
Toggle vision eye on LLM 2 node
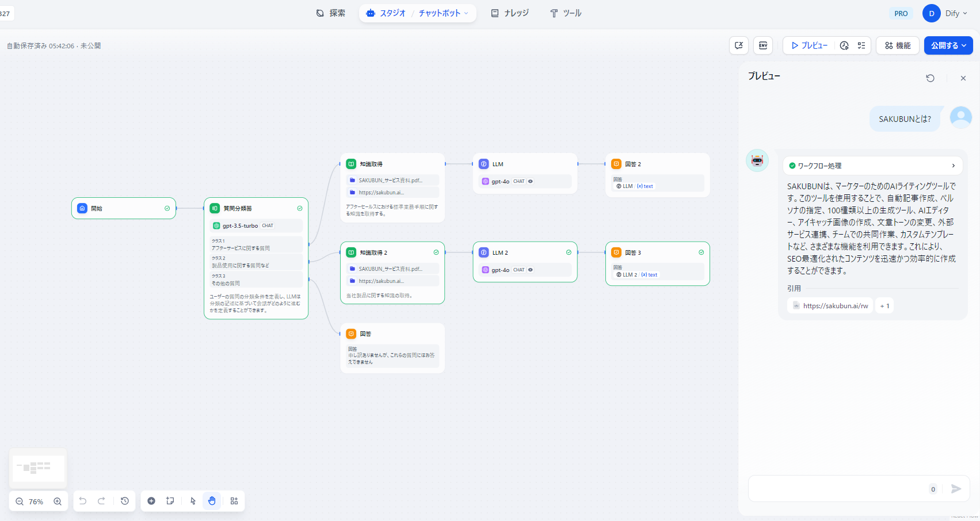(531, 270)
